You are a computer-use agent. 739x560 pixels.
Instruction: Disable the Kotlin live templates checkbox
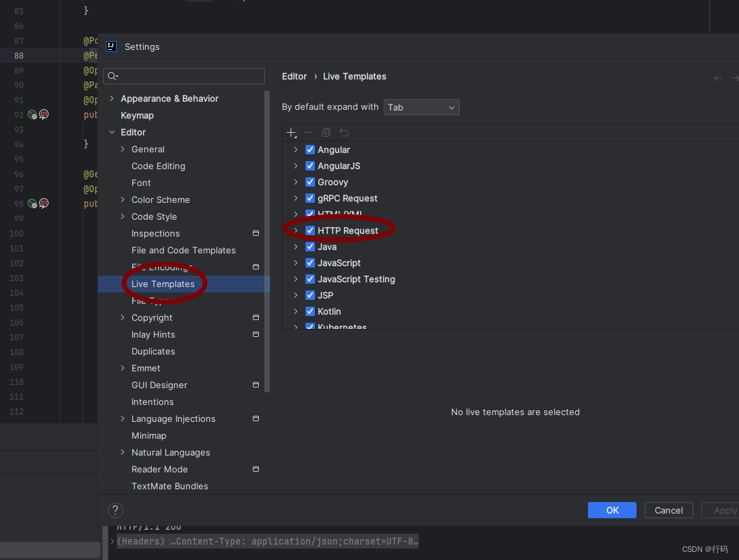click(x=310, y=311)
